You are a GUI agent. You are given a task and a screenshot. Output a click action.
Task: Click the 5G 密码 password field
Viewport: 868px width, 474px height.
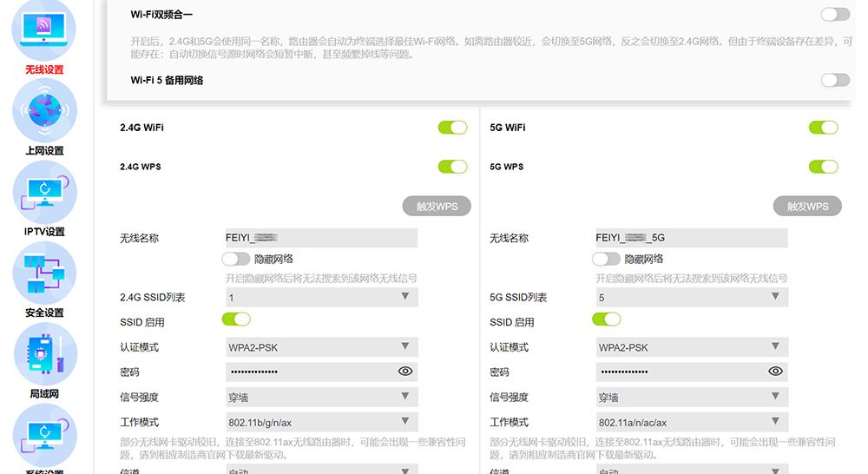tap(692, 372)
